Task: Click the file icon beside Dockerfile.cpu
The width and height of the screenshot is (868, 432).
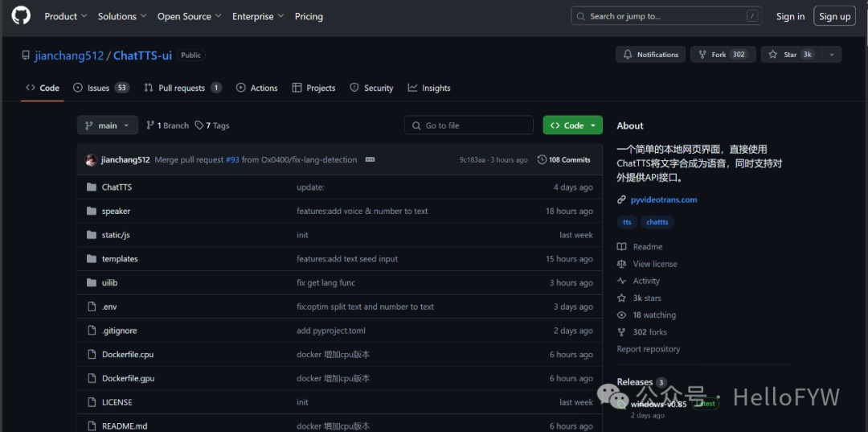Action: pos(92,355)
